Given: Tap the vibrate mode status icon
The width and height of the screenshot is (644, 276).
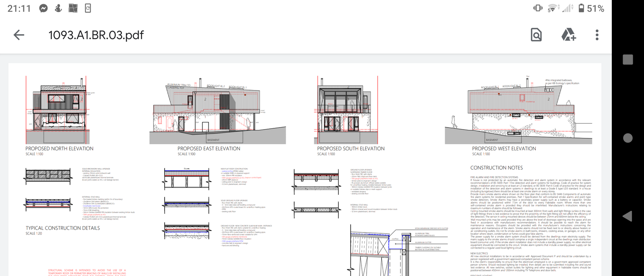Looking at the screenshot, I should (537, 8).
